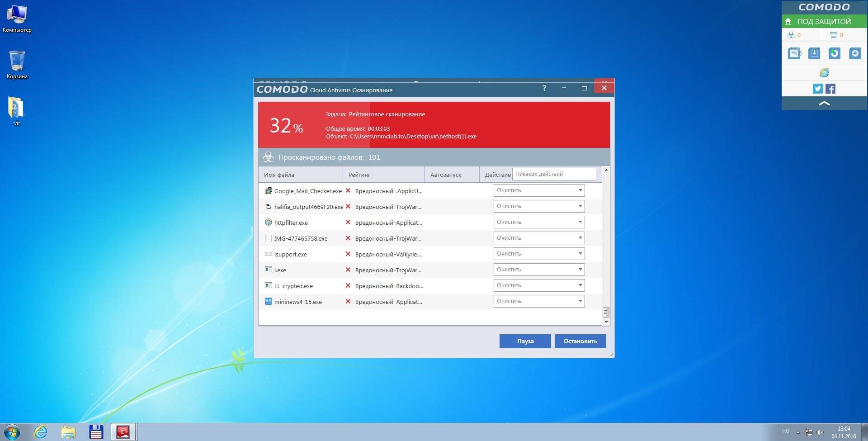868x441 pixels.
Task: Open the threats biohazard counter in widget
Action: pos(794,35)
